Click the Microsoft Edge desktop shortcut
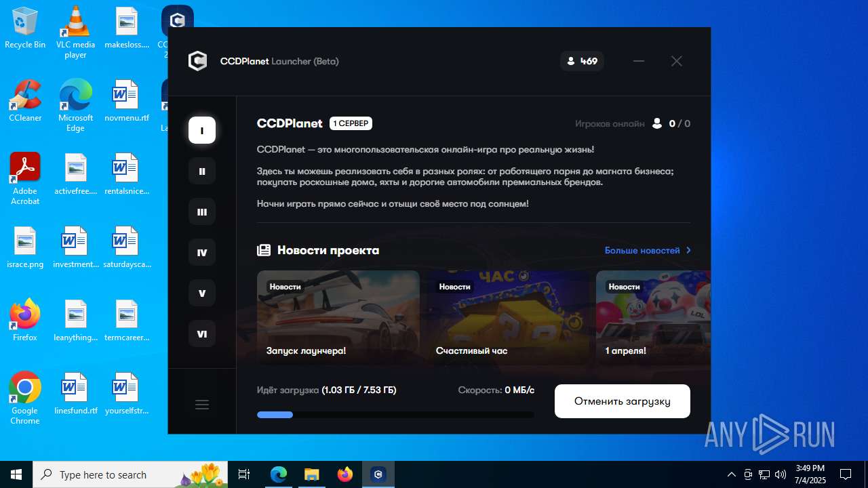 tap(76, 106)
